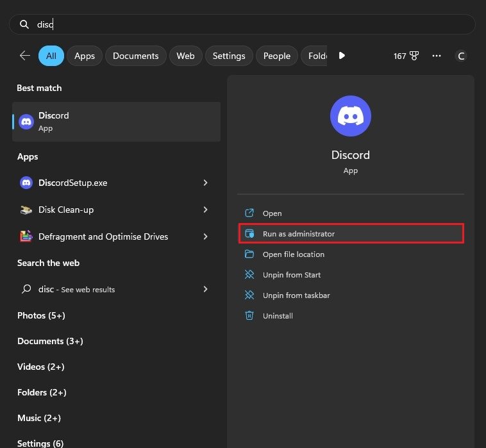Click the DiscordSetup.exe app icon
Viewport: 486px width, 448px height.
pos(26,183)
